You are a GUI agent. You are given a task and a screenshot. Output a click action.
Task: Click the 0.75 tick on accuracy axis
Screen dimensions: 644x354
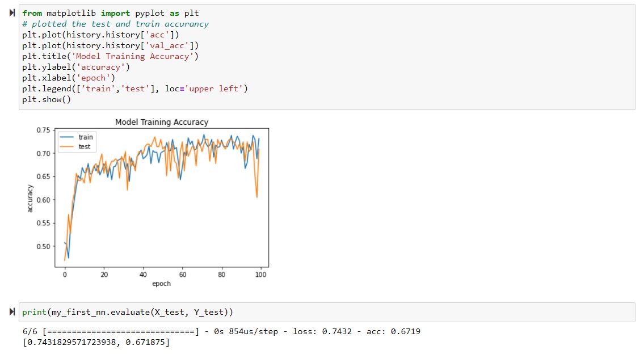click(x=43, y=130)
